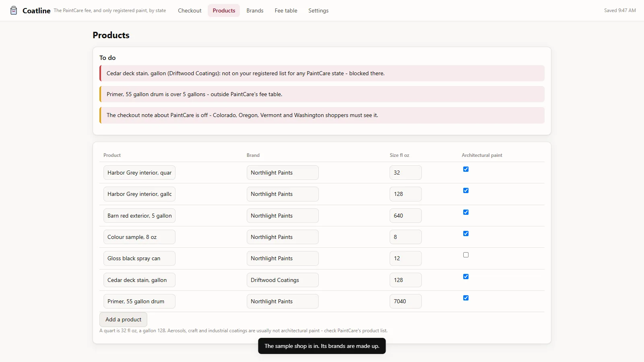The image size is (644, 362).
Task: Uncheck architectural paint for Barn red exterior
Action: tap(466, 212)
